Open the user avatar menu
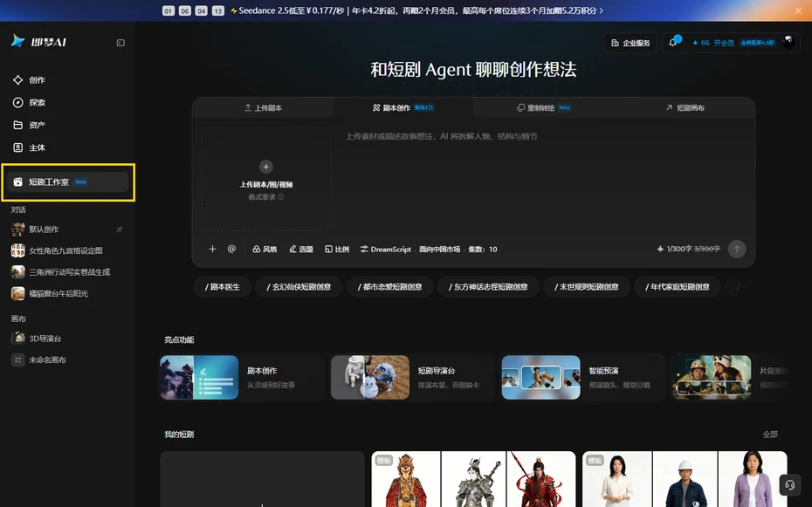The height and width of the screenshot is (507, 812). point(788,43)
